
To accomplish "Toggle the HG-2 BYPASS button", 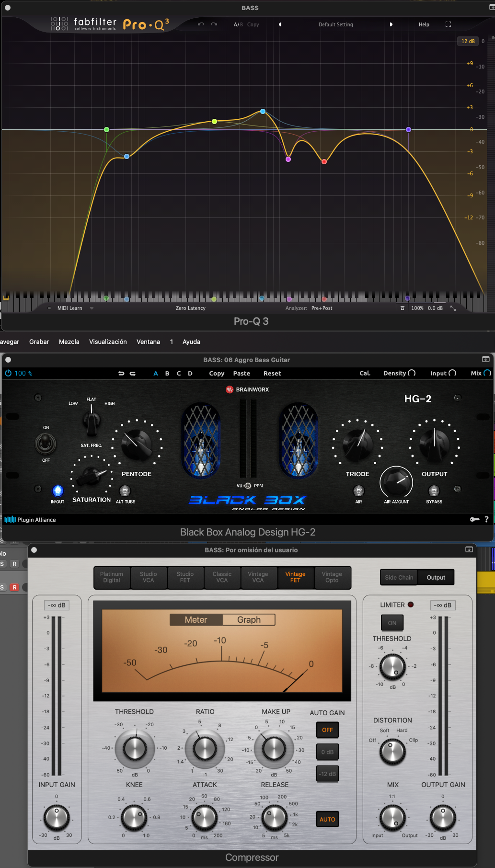I will 434,491.
